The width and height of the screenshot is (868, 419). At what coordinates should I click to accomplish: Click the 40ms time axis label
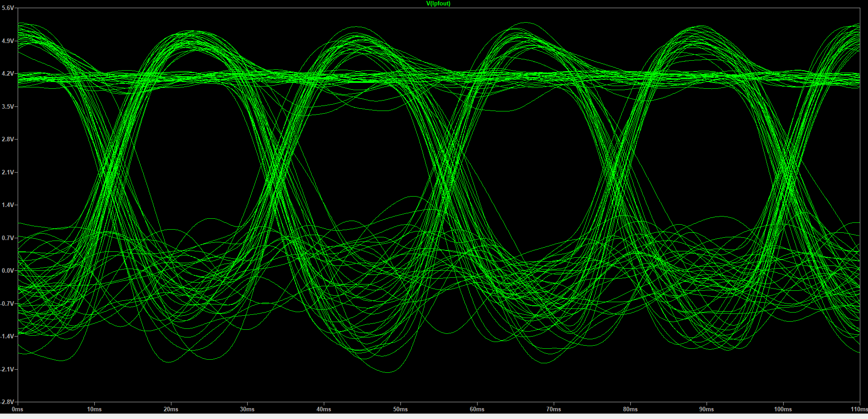324,409
